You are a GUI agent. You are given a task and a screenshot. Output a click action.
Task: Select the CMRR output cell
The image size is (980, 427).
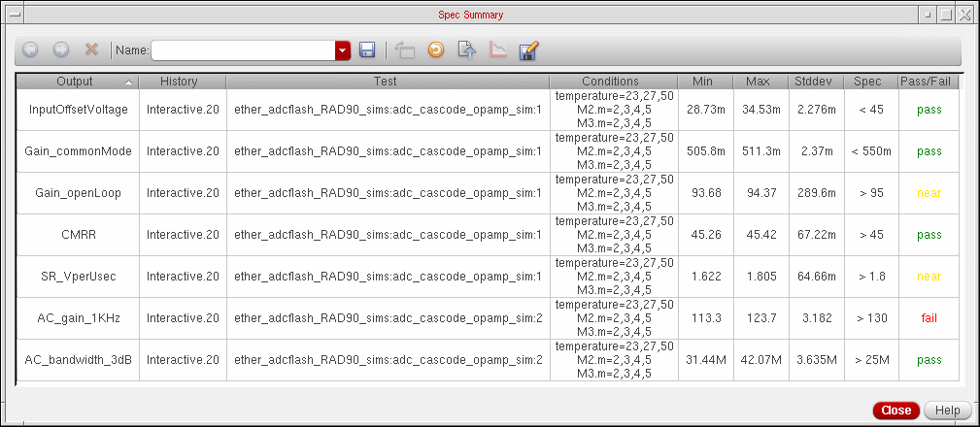point(78,235)
